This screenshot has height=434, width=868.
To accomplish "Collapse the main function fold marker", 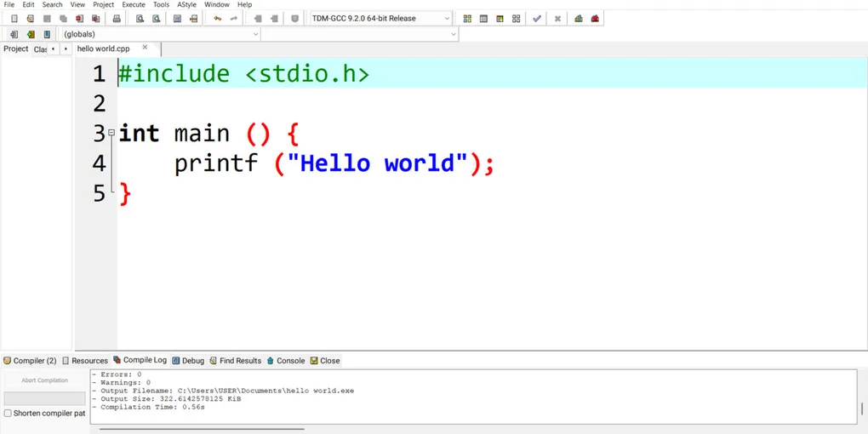I will click(x=111, y=133).
